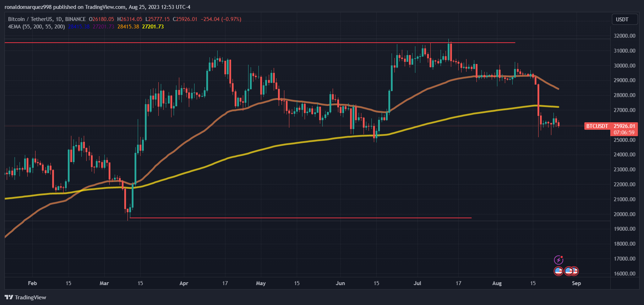Click the Jun label on the time axis
This screenshot has width=644, height=305.
coord(340,283)
